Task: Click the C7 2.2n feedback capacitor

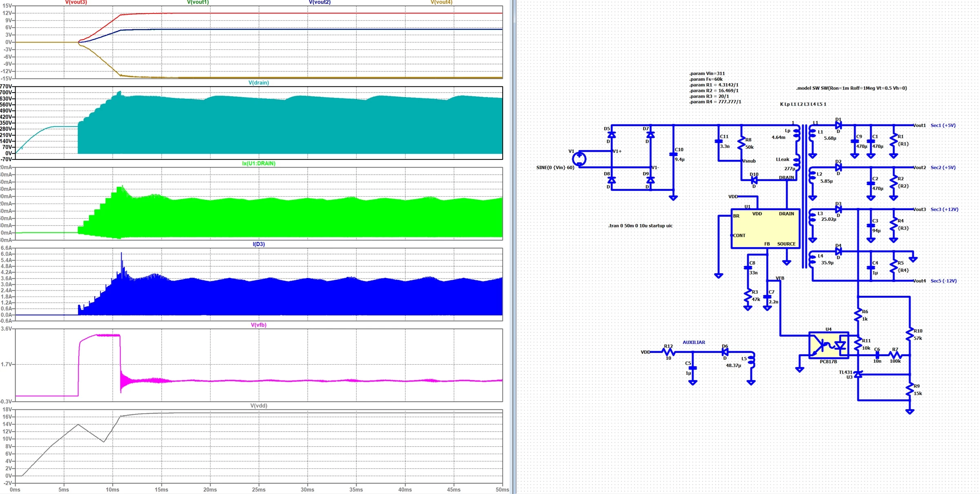Action: (767, 297)
